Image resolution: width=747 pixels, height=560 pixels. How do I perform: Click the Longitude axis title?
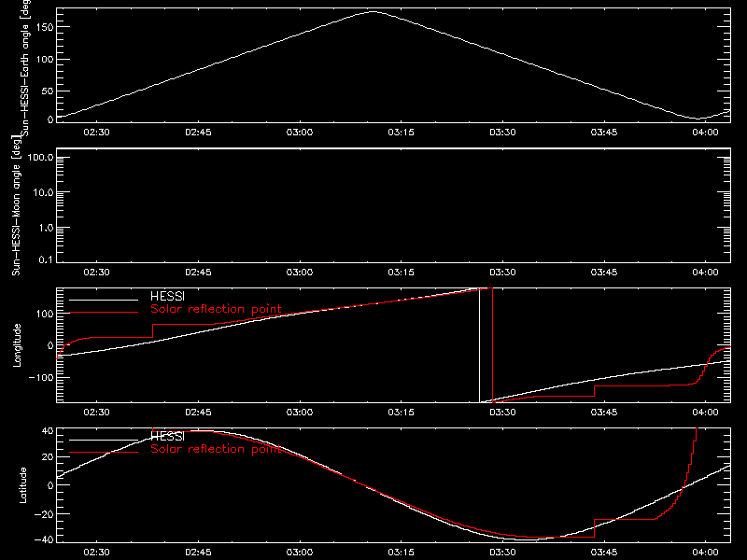(17, 345)
